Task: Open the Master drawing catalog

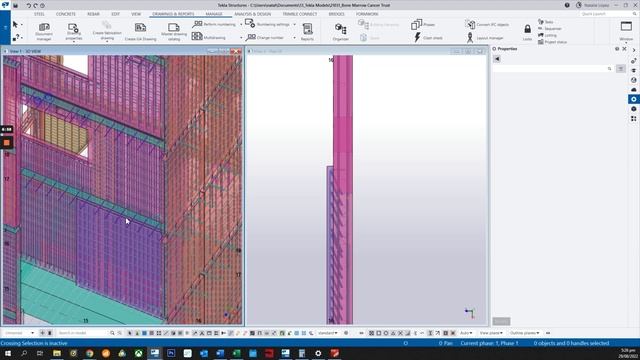Action: coord(174,31)
